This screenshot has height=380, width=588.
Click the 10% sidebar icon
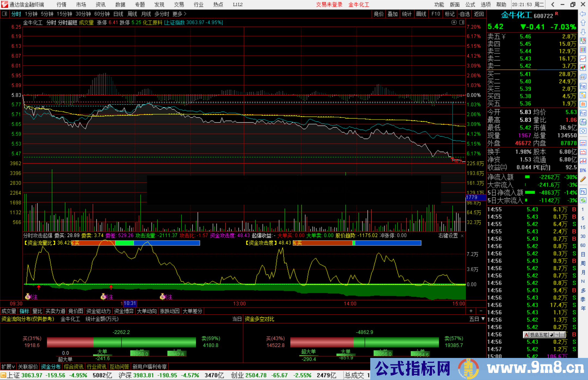(583, 170)
